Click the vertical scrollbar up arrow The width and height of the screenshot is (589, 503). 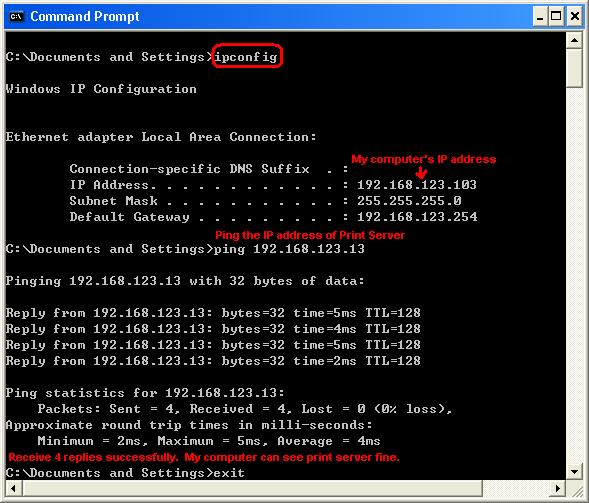coord(574,40)
